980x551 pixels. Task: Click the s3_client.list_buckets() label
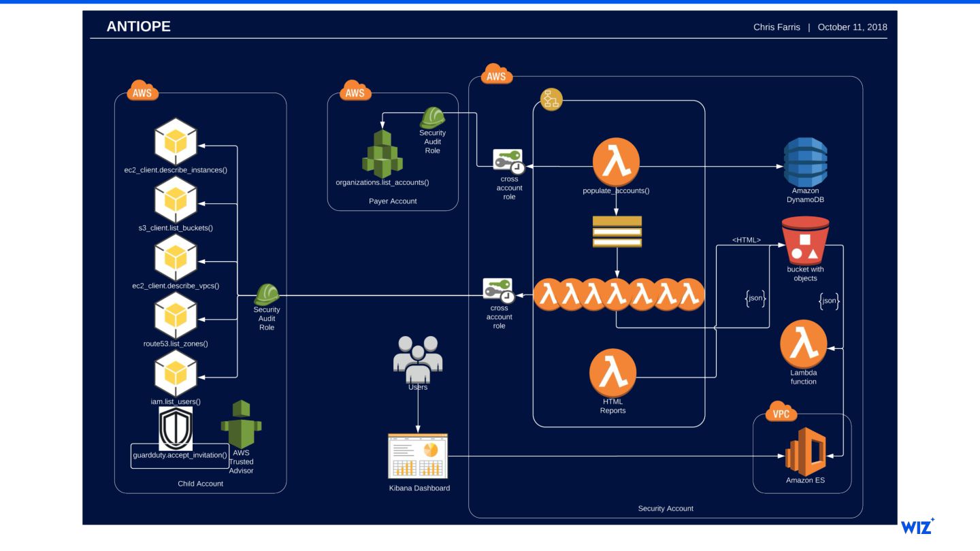point(176,228)
